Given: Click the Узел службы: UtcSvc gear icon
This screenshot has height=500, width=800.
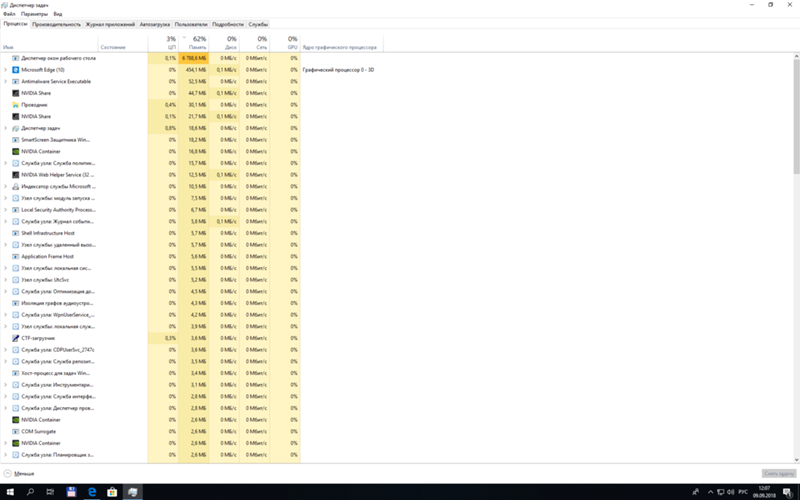Looking at the screenshot, I should tap(15, 280).
